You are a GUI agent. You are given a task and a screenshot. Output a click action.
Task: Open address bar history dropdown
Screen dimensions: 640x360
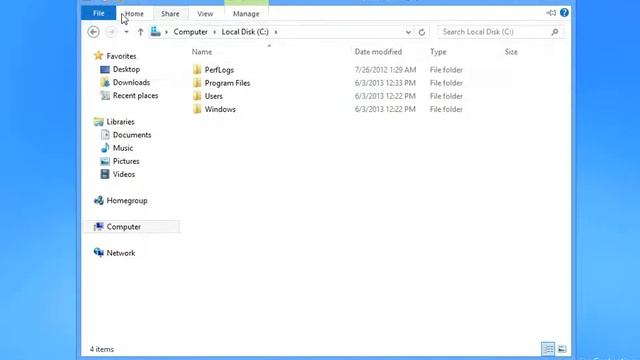pos(408,32)
